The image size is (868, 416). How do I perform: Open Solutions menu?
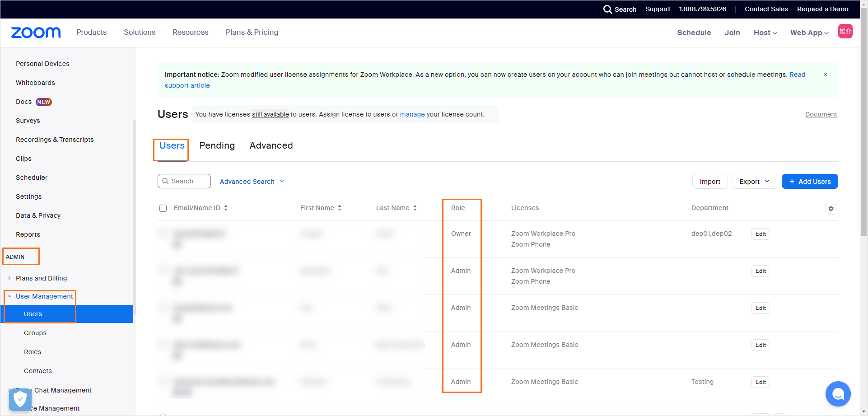pos(140,33)
